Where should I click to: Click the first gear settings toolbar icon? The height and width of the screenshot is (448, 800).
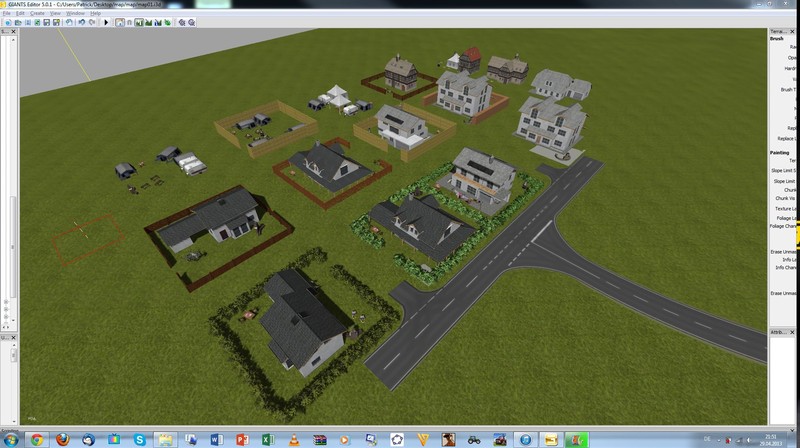(x=182, y=22)
